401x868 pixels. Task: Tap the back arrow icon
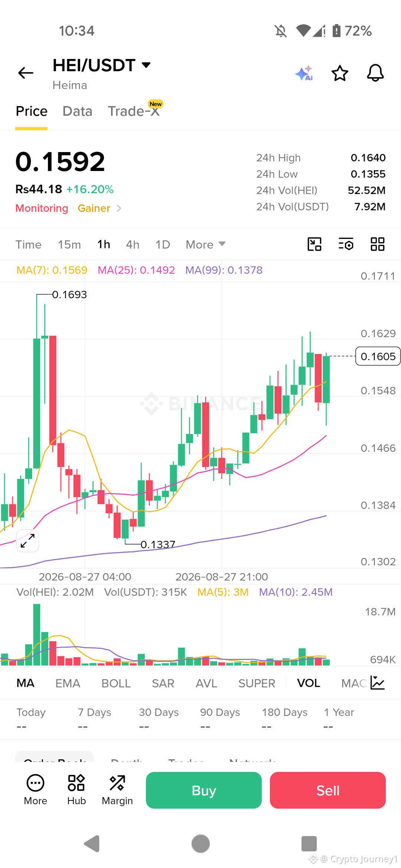click(x=26, y=73)
